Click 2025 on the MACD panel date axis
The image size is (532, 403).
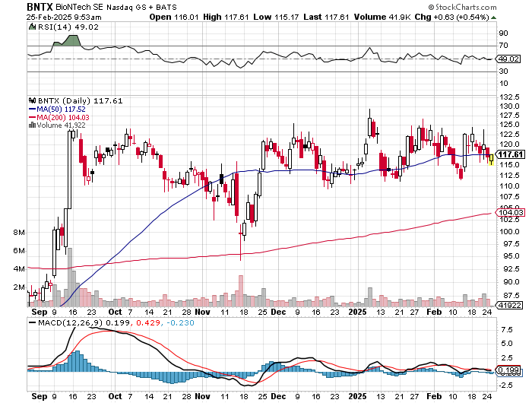[x=358, y=396]
